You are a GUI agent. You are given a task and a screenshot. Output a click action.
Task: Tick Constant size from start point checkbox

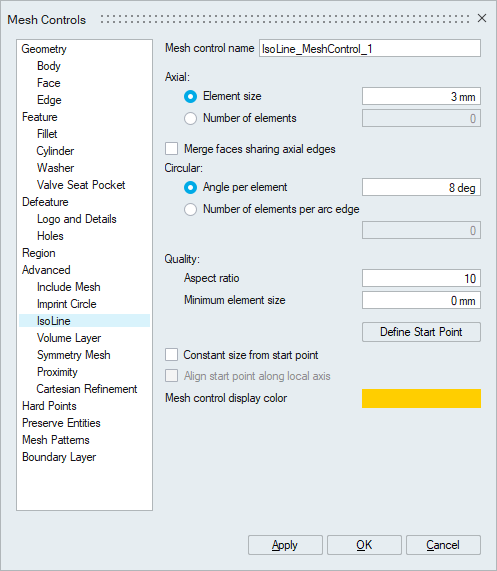pyautogui.click(x=171, y=355)
